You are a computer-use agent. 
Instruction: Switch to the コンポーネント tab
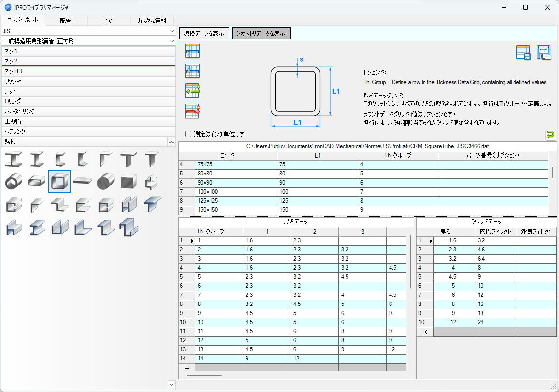[22, 20]
